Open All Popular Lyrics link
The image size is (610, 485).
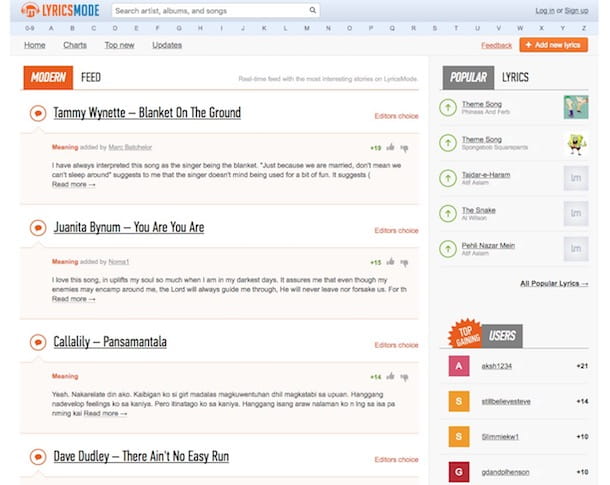click(x=554, y=284)
